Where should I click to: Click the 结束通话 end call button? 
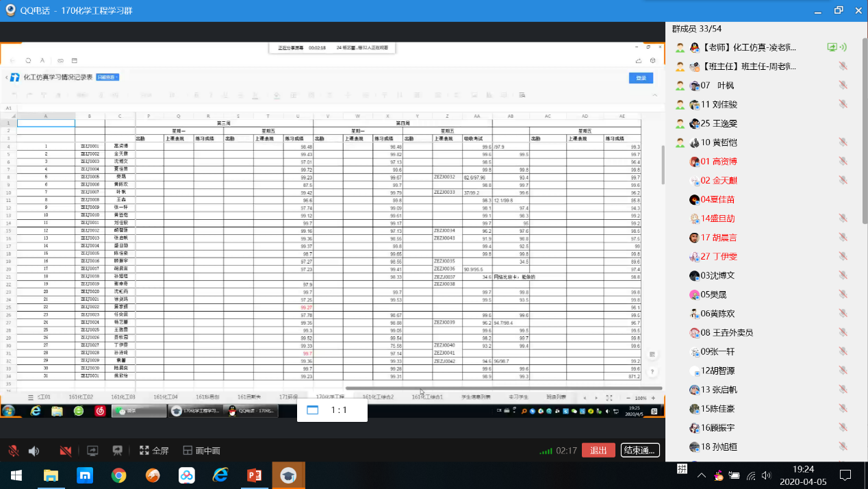640,450
